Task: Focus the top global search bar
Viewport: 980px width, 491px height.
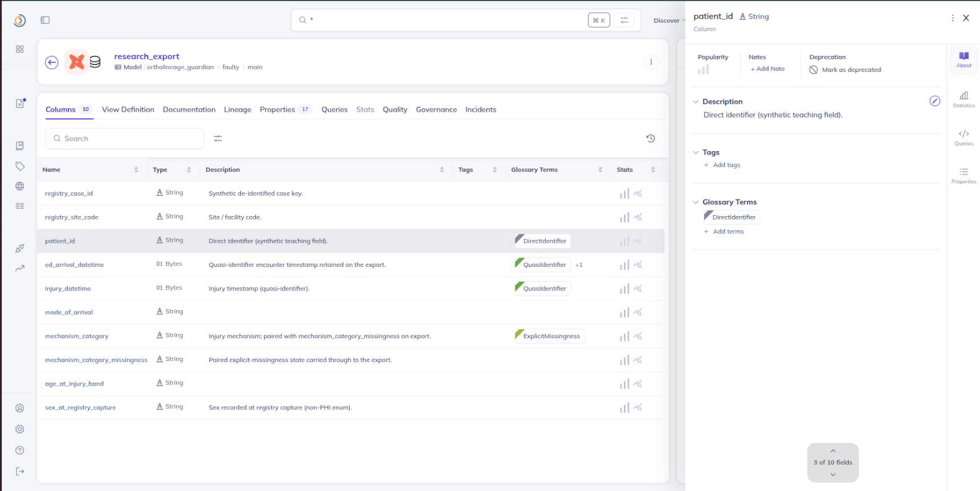Action: pos(466,20)
